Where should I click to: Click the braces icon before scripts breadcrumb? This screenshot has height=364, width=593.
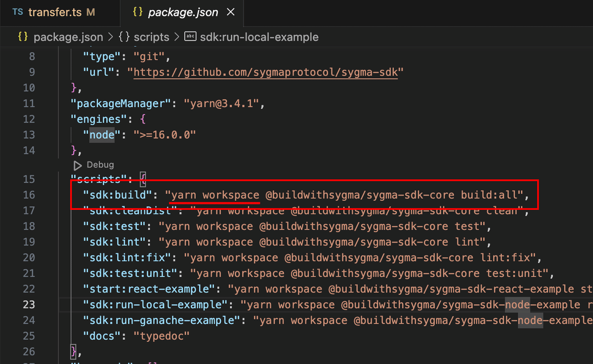(125, 37)
